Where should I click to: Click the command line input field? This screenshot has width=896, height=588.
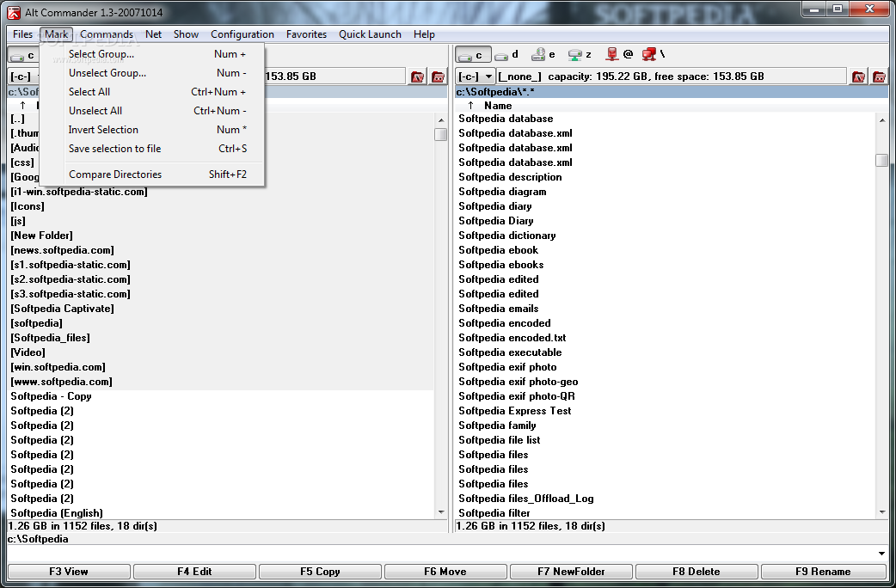tap(440, 553)
